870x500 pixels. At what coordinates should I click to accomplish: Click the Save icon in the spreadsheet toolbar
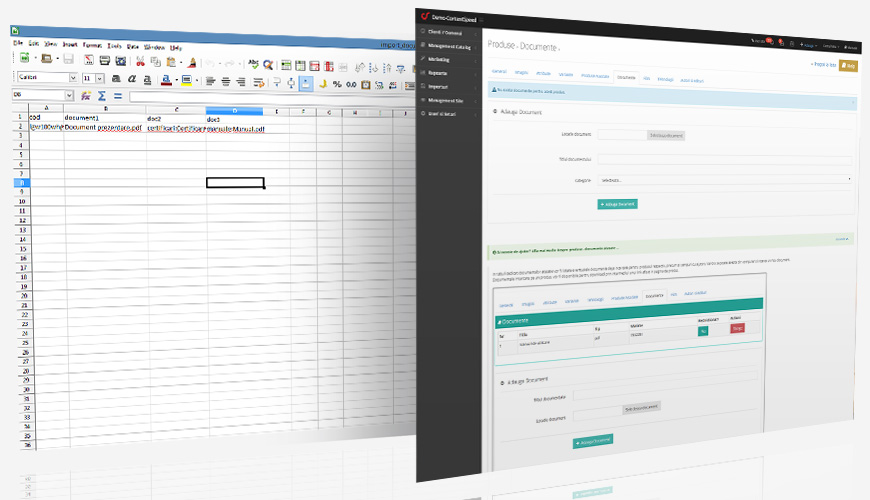(68, 59)
